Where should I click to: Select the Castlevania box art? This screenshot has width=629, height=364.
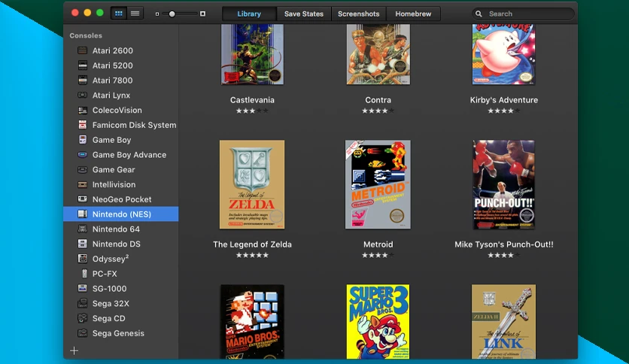252,54
